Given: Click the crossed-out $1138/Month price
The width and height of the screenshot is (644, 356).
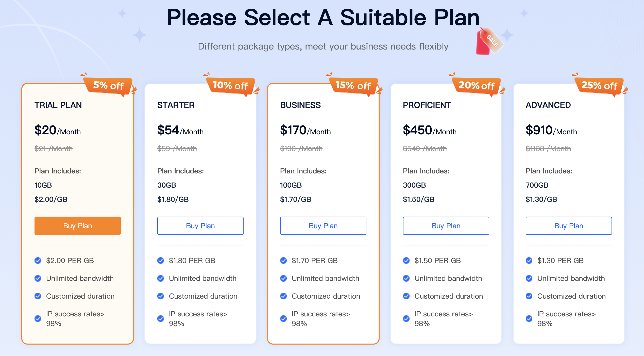Looking at the screenshot, I should point(548,149).
